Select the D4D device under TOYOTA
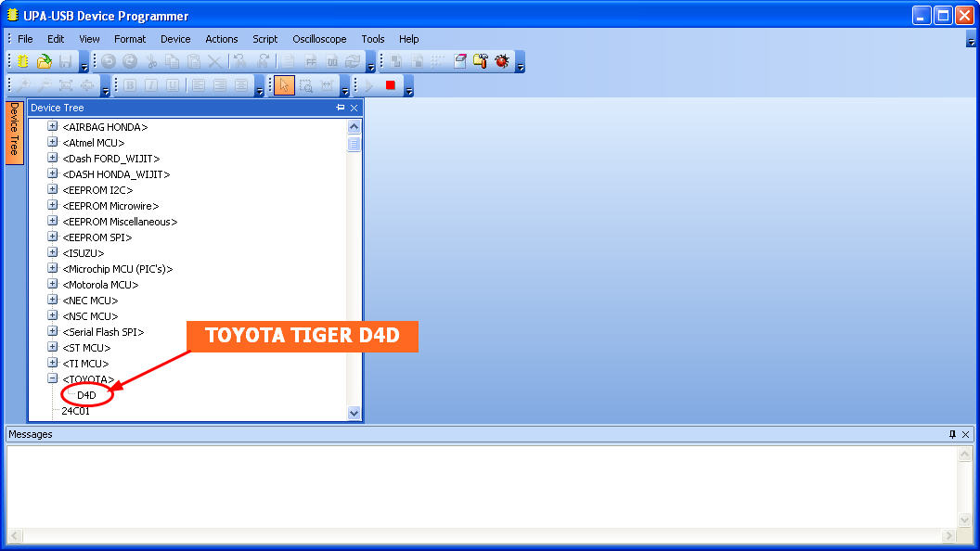This screenshot has height=551, width=980. [86, 395]
